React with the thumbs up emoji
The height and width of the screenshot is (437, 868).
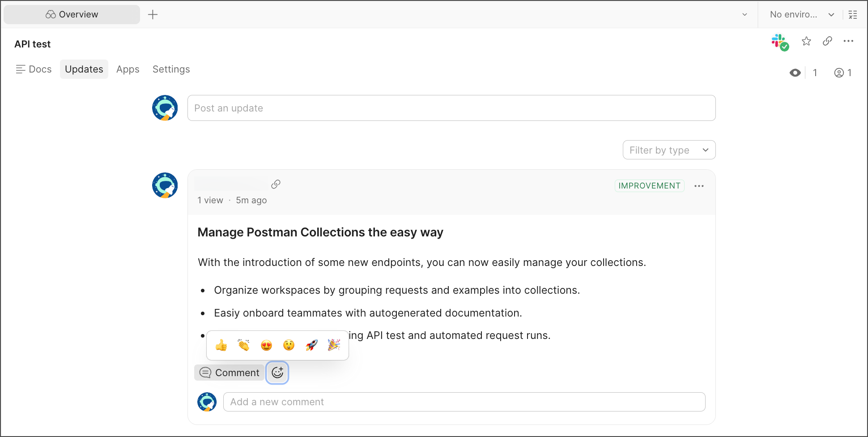[221, 345]
